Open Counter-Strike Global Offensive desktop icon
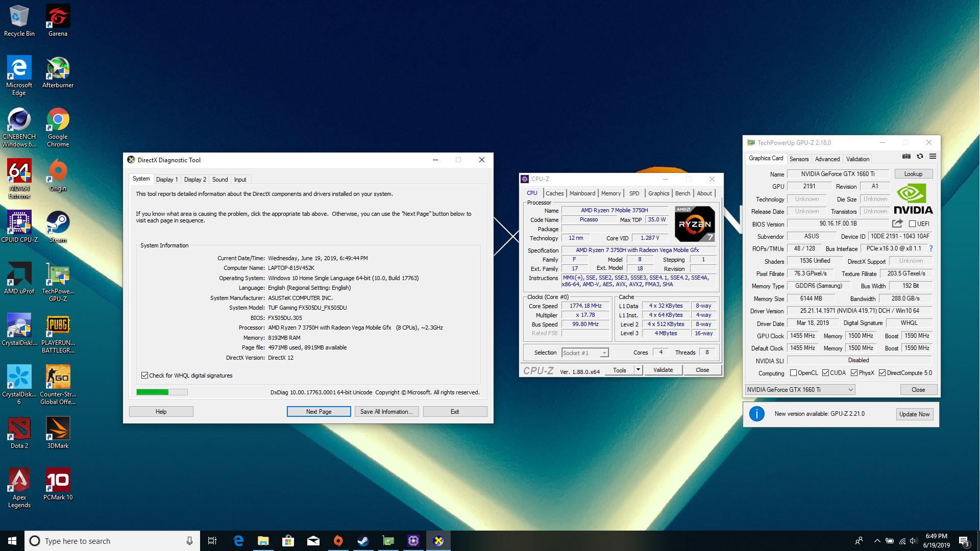The image size is (980, 551). click(x=58, y=385)
